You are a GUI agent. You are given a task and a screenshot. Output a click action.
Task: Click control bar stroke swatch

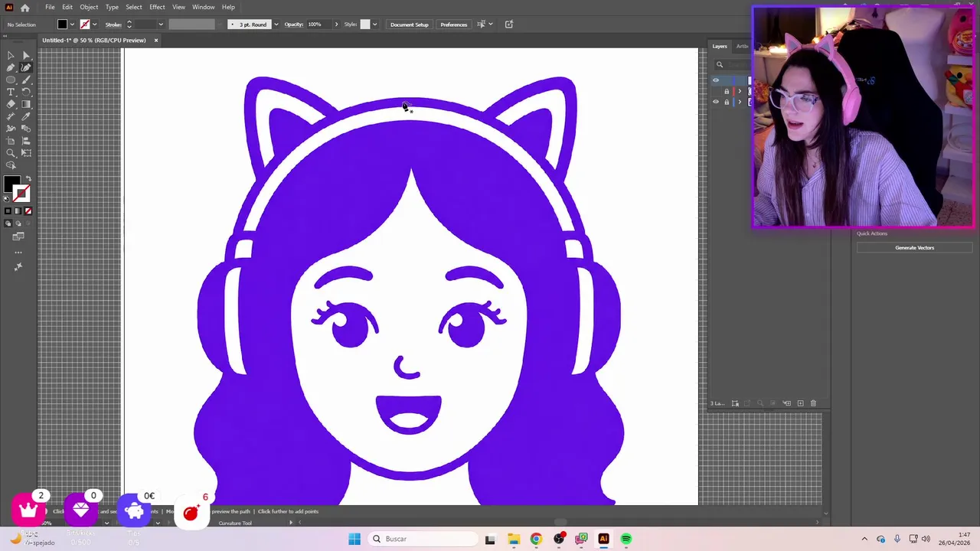click(85, 24)
